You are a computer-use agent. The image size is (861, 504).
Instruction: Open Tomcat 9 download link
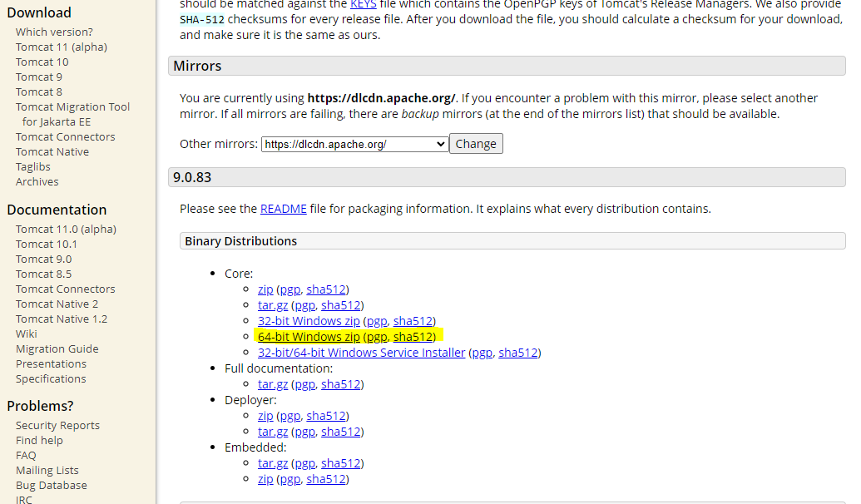tap(38, 77)
